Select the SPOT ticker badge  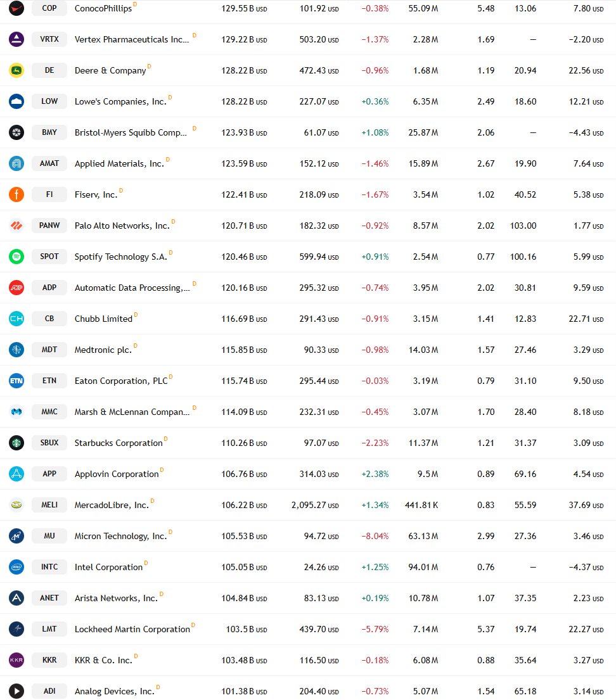point(49,257)
